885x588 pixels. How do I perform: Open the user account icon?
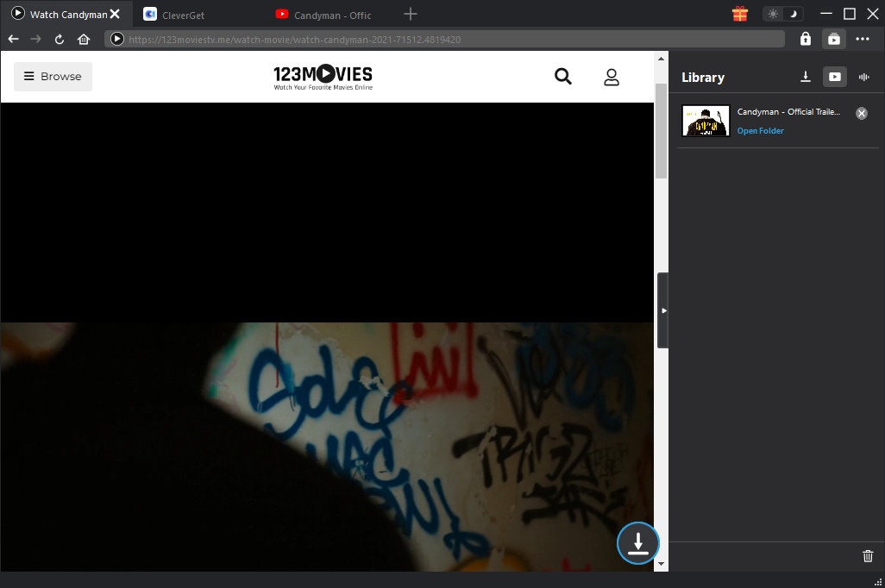612,77
